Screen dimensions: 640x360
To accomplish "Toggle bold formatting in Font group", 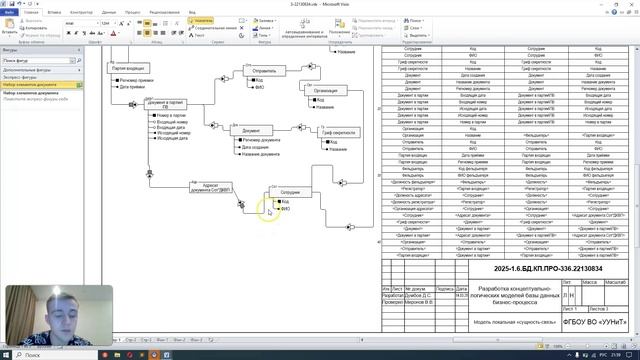I will pos(69,33).
